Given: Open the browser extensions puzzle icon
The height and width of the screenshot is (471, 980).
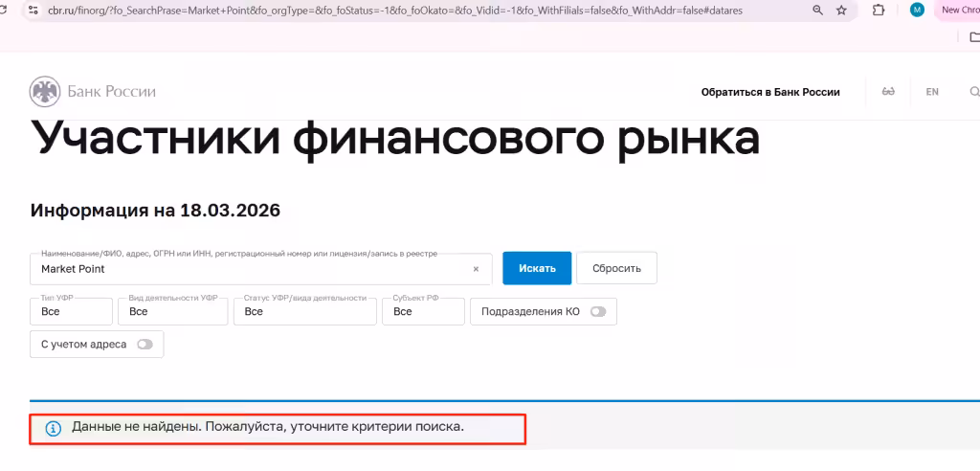Looking at the screenshot, I should 879,10.
